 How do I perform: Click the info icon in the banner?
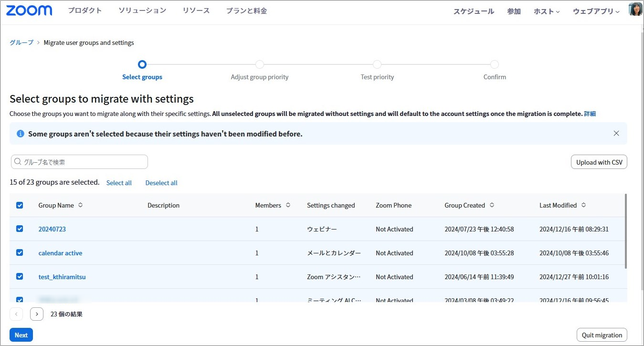click(21, 134)
